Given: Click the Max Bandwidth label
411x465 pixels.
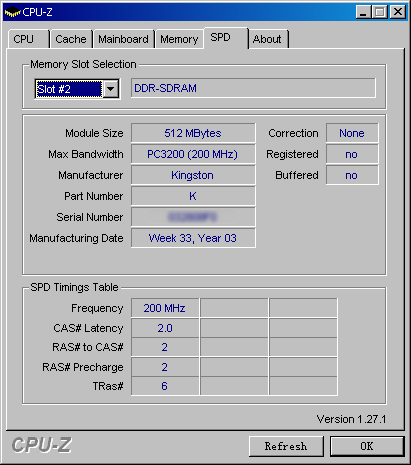Looking at the screenshot, I should coord(86,154).
